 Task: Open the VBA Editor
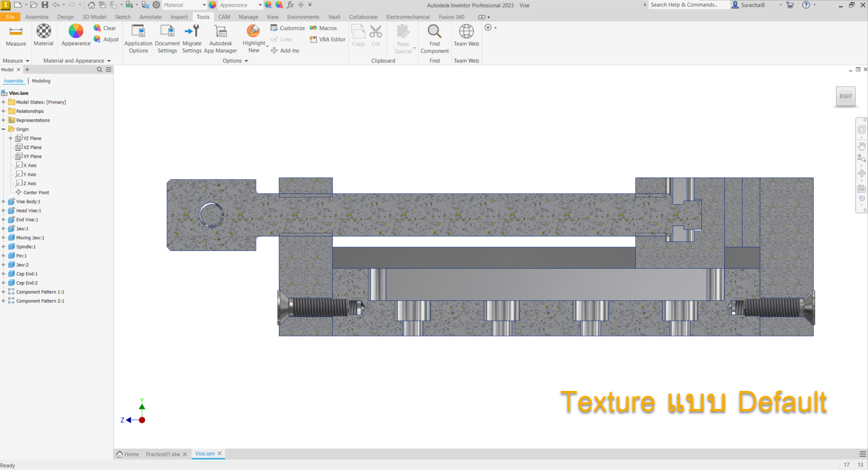click(328, 39)
